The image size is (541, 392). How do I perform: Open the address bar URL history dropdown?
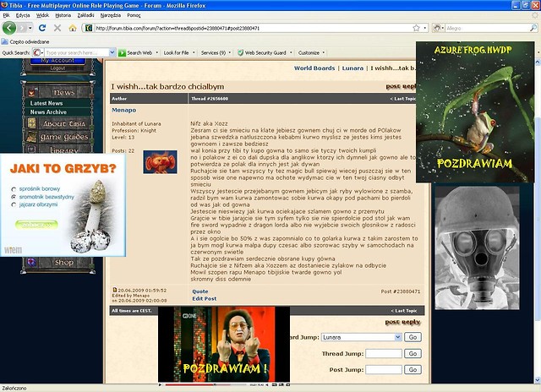tap(425, 28)
